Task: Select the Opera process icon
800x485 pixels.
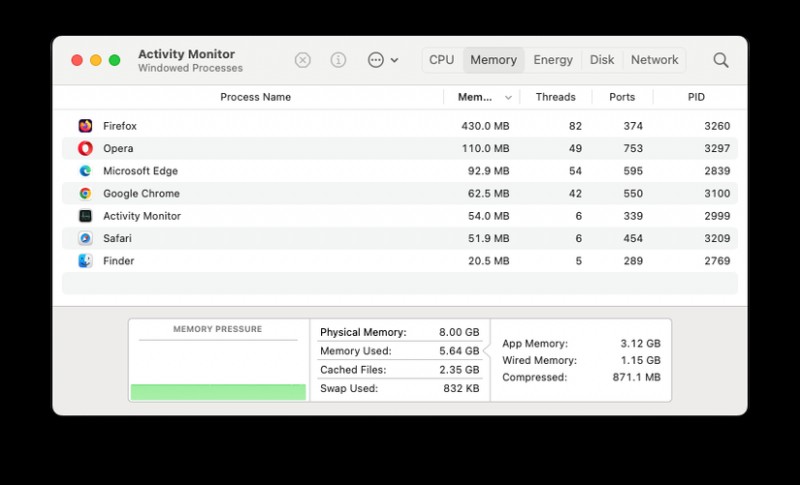Action: pos(85,148)
